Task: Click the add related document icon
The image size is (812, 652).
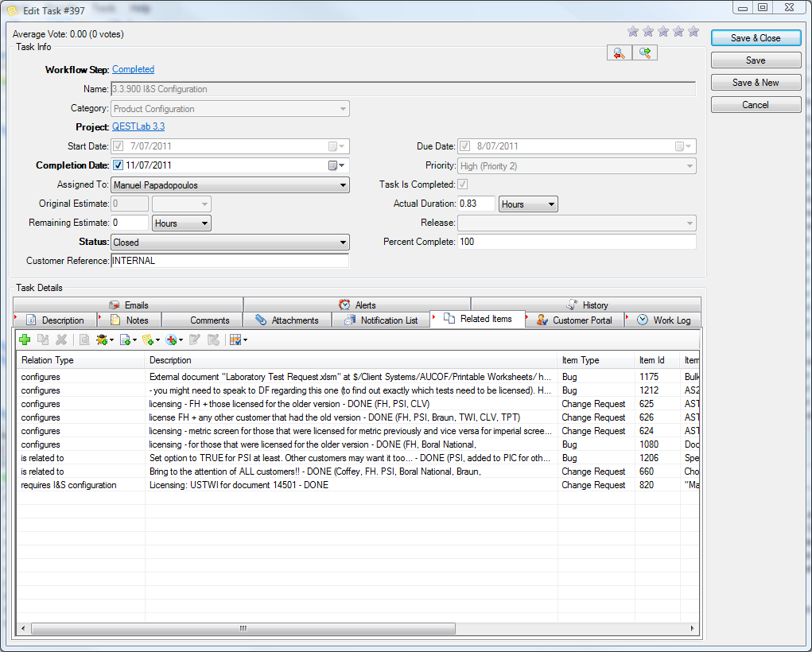Action: click(125, 340)
